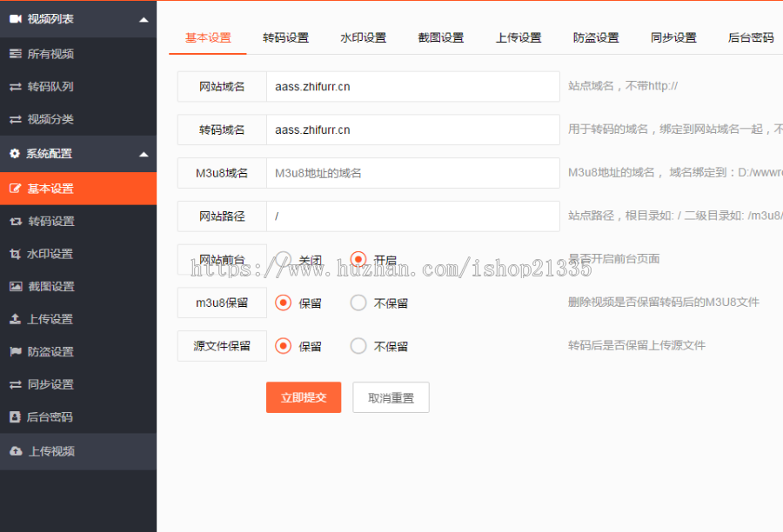Click the M3u8域名 input field
This screenshot has height=532, width=783.
(412, 173)
